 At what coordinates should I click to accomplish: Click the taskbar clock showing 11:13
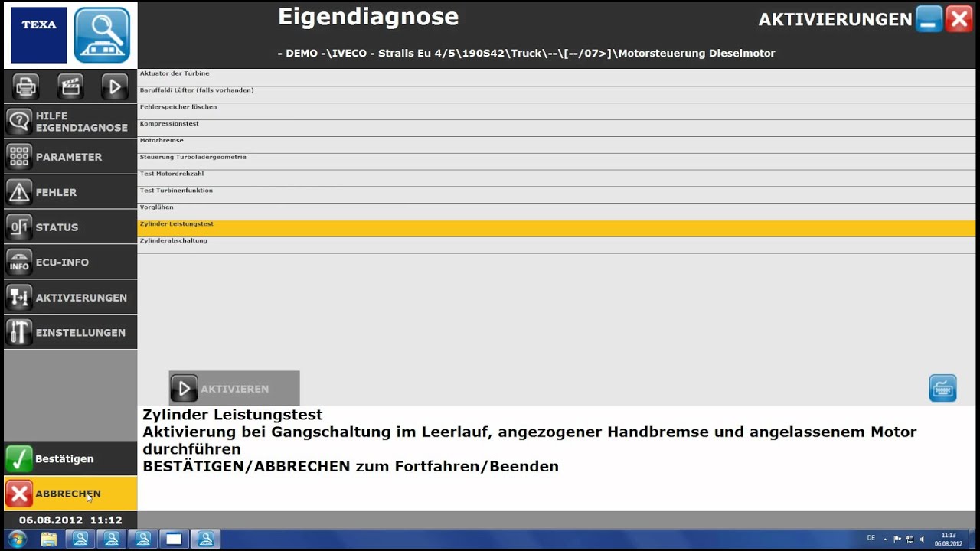pos(949,539)
